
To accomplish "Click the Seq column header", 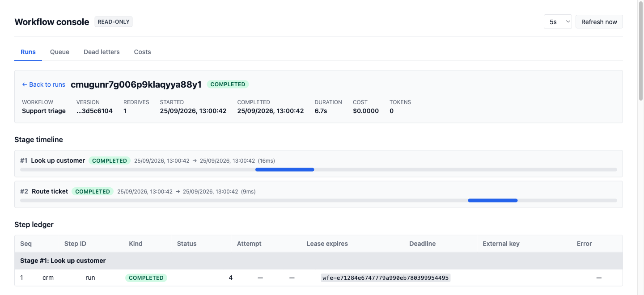I will tap(26, 244).
